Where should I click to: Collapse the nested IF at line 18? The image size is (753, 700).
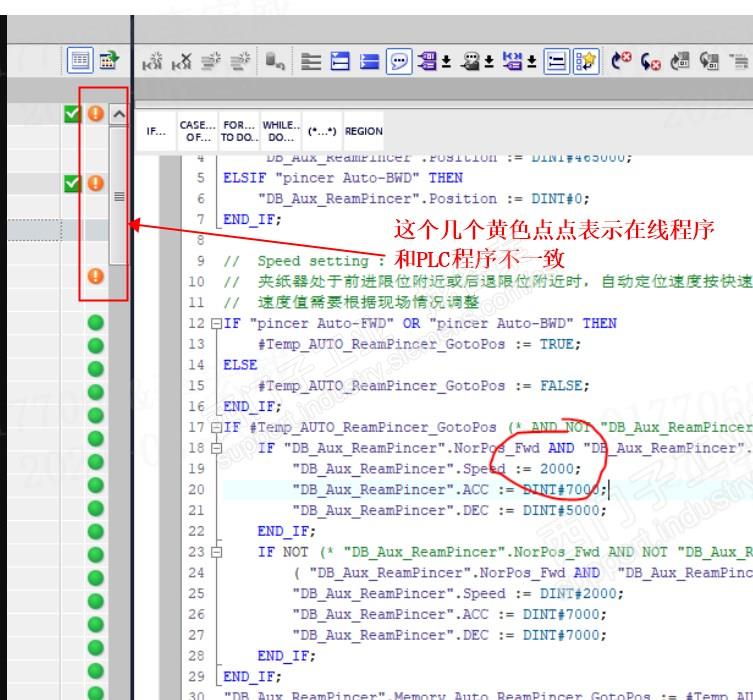(217, 448)
